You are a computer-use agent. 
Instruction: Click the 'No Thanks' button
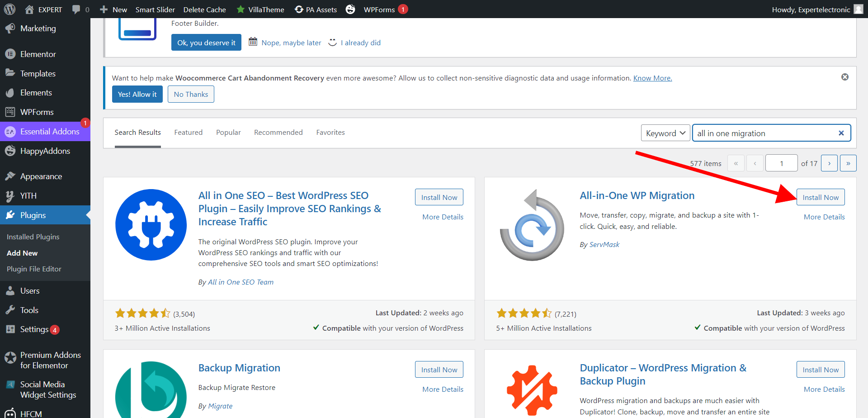[x=191, y=94]
